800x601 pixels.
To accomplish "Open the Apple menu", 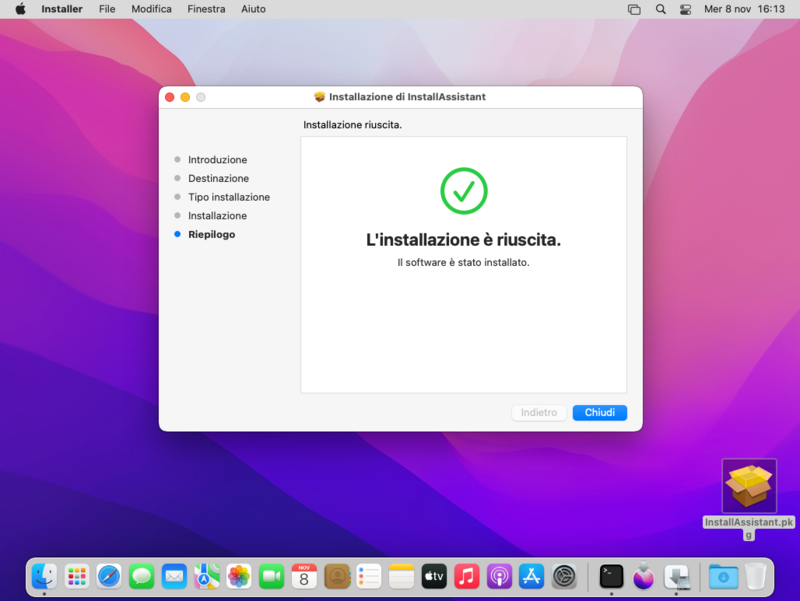I will tap(20, 9).
